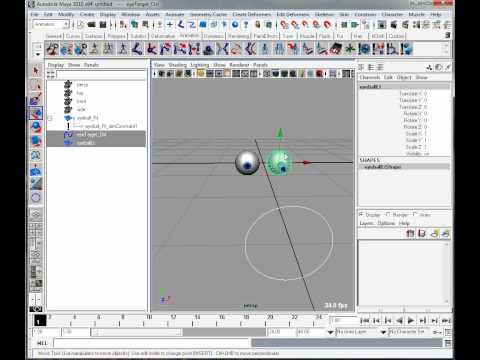Select the persp camera in outliner
Image resolution: width=480 pixels, height=360 pixels.
tap(82, 85)
